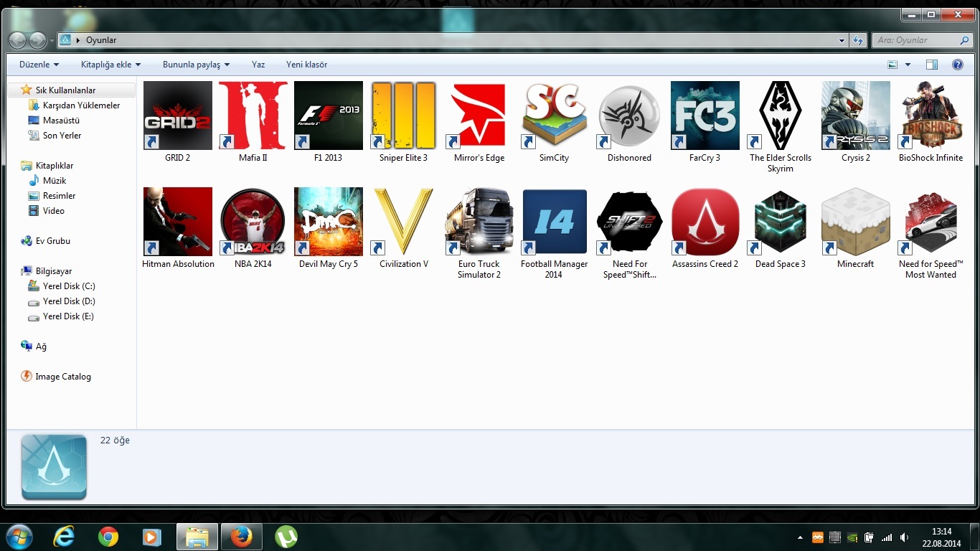This screenshot has height=551, width=980.
Task: Select Sık Kullanılanlar in navigation pane
Action: [65, 90]
